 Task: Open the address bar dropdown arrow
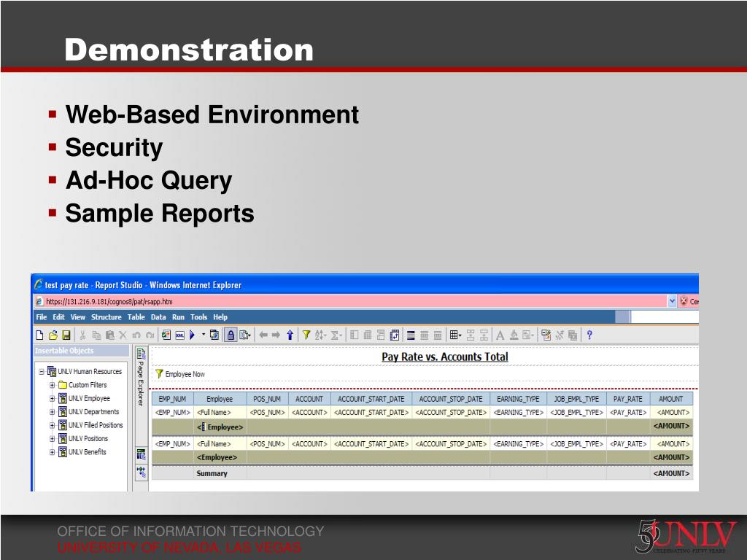(x=672, y=301)
